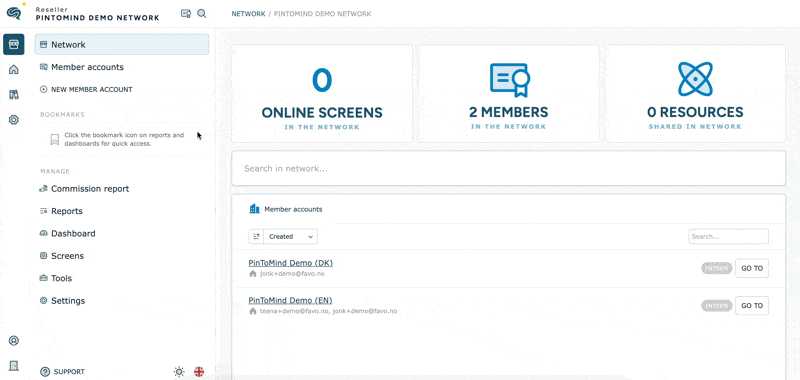Screen dimensions: 800x380
Task: Click GO TO for PinToMind Demo (DK)
Action: 752,268
